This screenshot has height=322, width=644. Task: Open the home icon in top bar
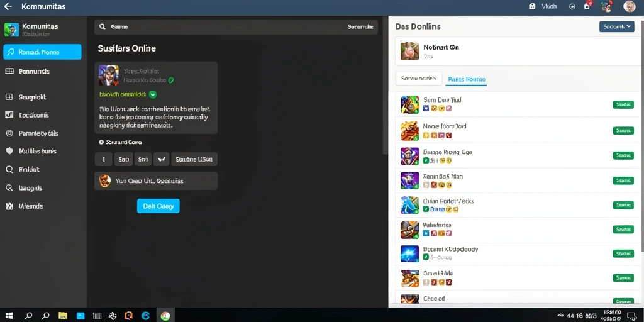pyautogui.click(x=532, y=6)
